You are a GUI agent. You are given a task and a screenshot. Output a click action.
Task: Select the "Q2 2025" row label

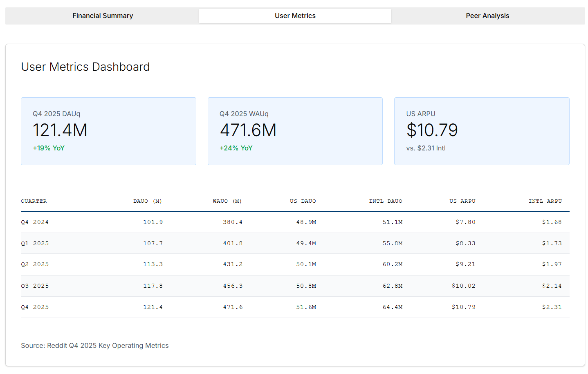point(35,264)
